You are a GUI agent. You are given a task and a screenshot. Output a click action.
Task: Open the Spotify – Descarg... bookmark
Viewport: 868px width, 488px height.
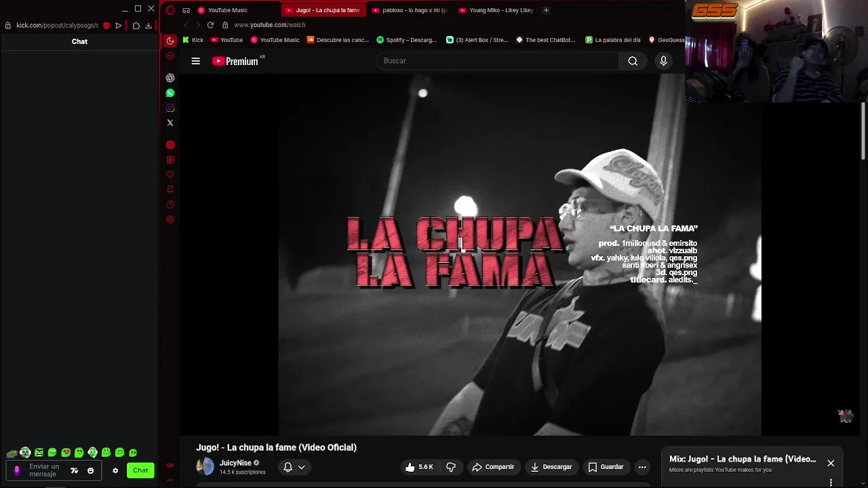pos(407,40)
